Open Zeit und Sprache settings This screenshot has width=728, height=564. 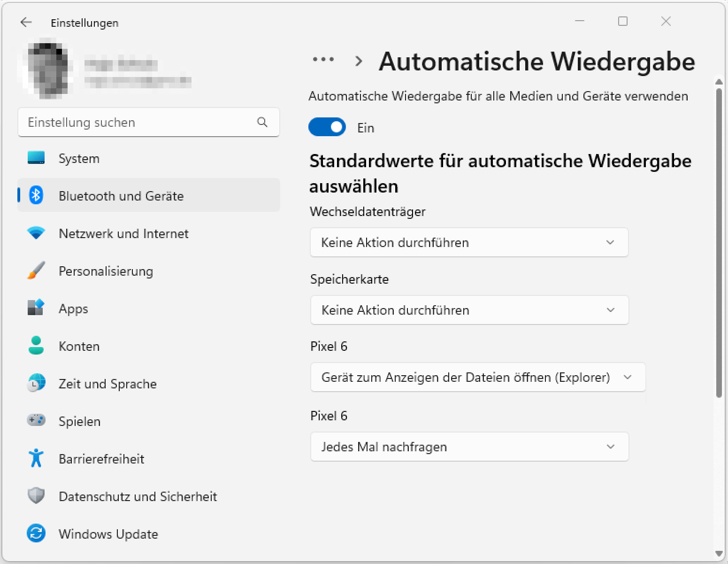pyautogui.click(x=107, y=384)
